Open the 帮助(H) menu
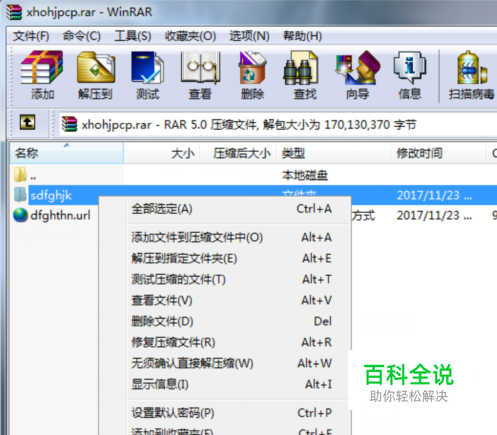Viewport: 497px width, 435px height. pyautogui.click(x=303, y=36)
